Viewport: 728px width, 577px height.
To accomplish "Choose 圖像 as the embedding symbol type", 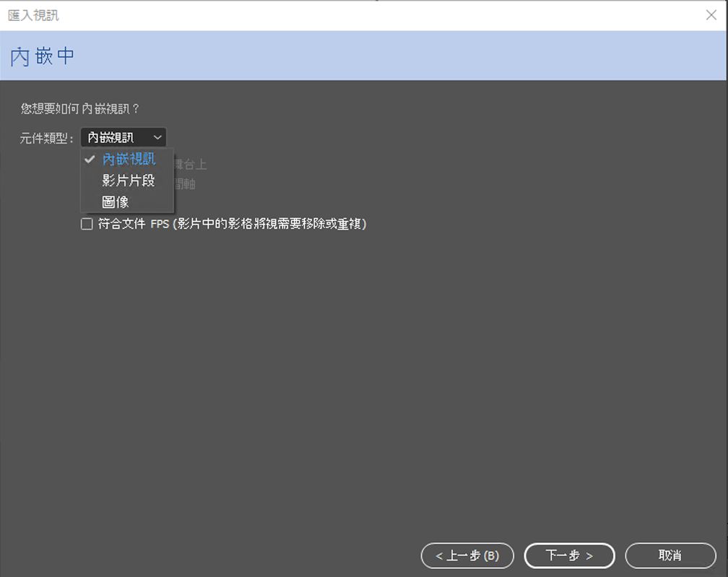I will click(x=114, y=201).
